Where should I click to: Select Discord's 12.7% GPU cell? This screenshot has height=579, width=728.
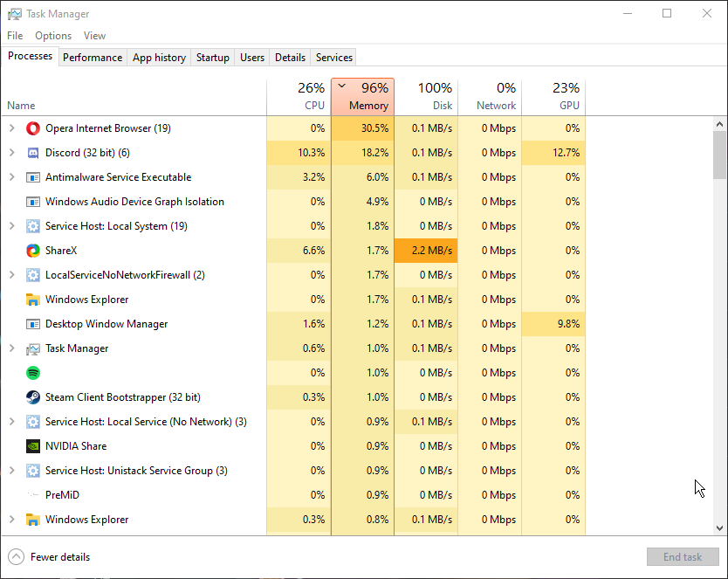click(553, 153)
